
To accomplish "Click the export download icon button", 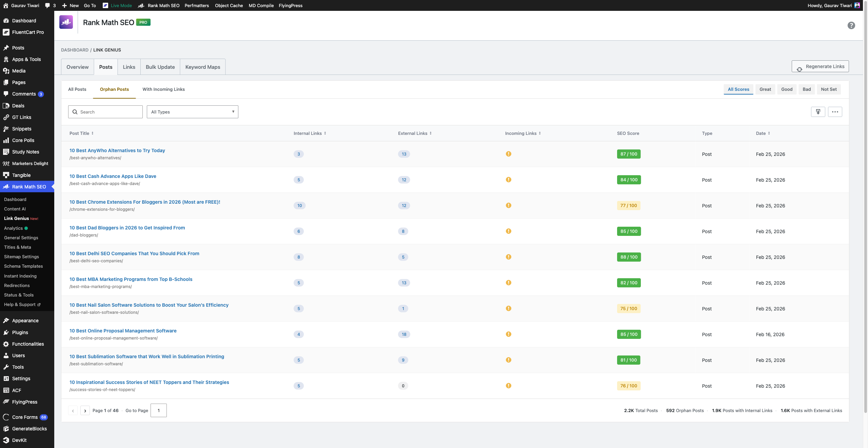I will coord(818,112).
